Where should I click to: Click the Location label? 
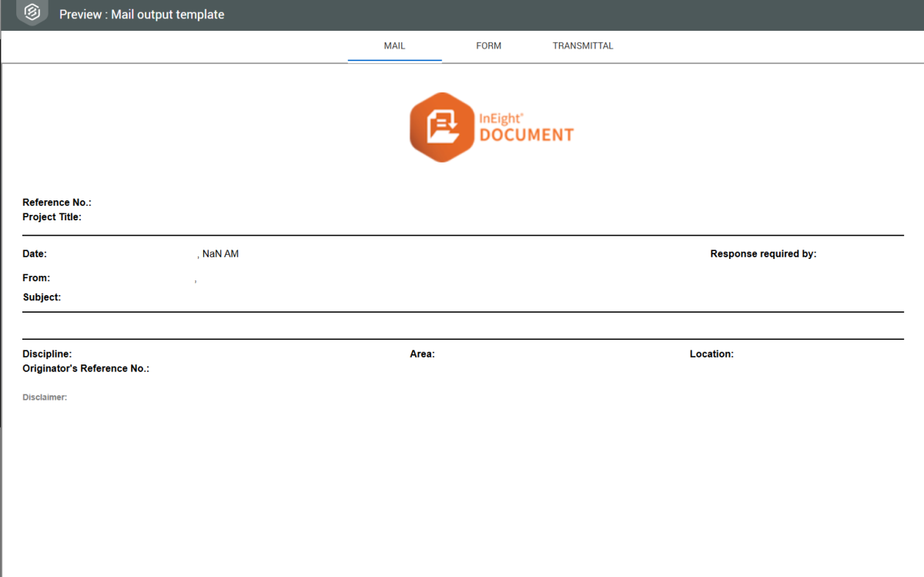click(x=711, y=354)
